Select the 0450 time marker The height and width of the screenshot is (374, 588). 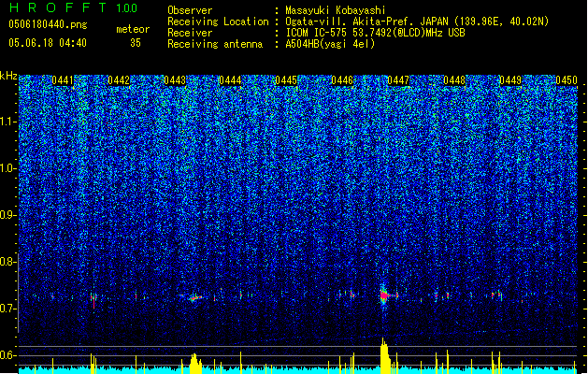tap(566, 80)
